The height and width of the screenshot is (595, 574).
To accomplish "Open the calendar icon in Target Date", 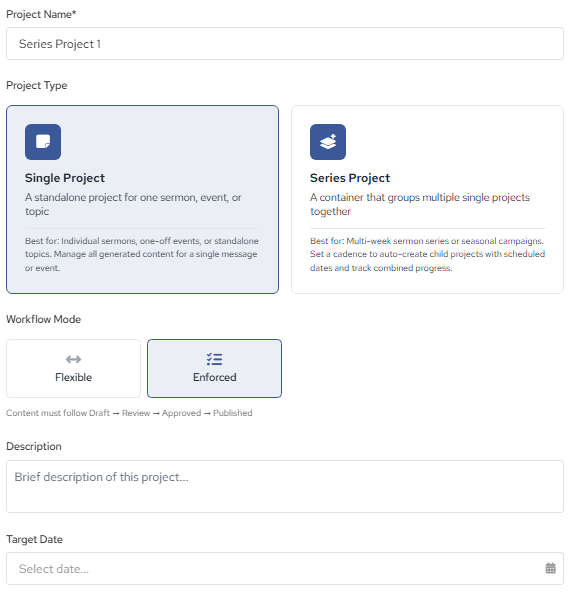I will tap(550, 568).
